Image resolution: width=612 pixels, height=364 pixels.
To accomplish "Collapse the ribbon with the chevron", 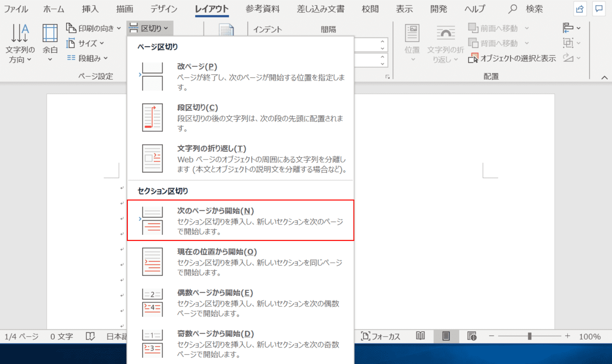I will pyautogui.click(x=604, y=78).
